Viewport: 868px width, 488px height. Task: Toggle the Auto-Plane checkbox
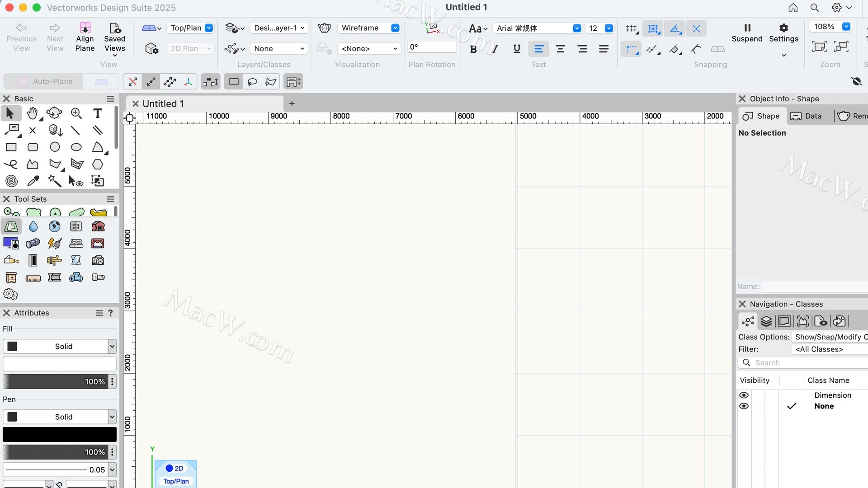coord(23,82)
